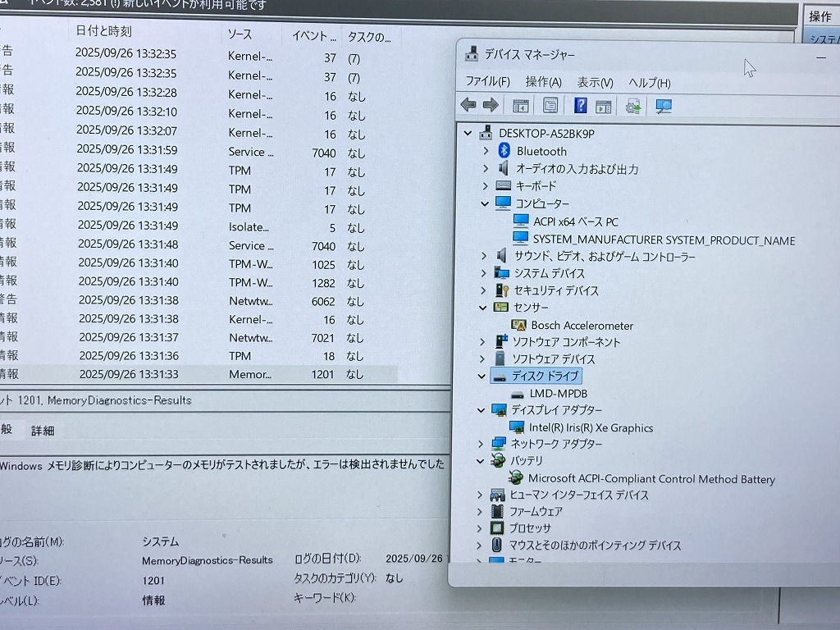Open the 操作(A) menu

tap(543, 82)
